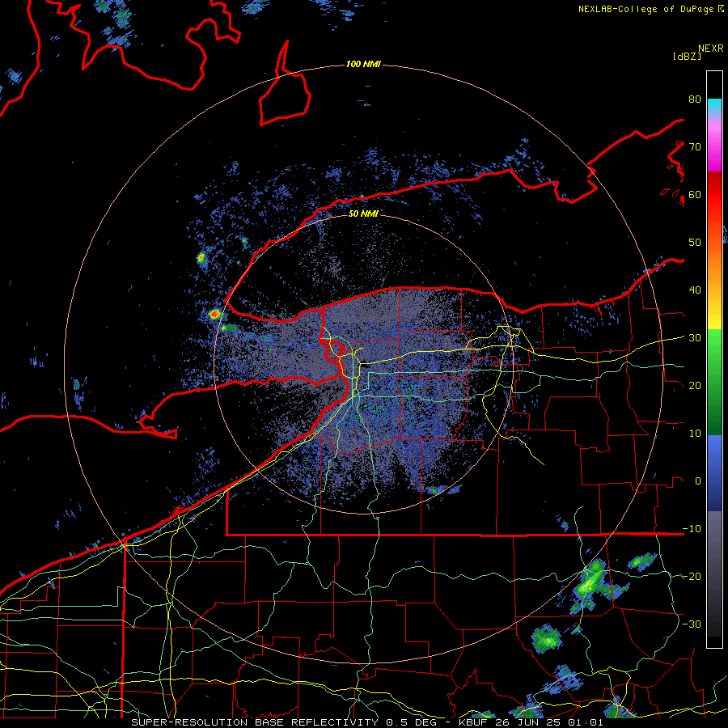The width and height of the screenshot is (728, 728).
Task: Click the 60 value on dBZ scale
Action: click(695, 194)
